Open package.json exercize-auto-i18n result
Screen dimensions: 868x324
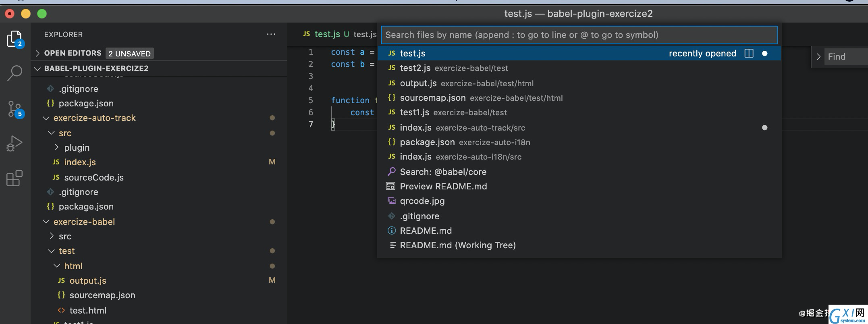(579, 142)
